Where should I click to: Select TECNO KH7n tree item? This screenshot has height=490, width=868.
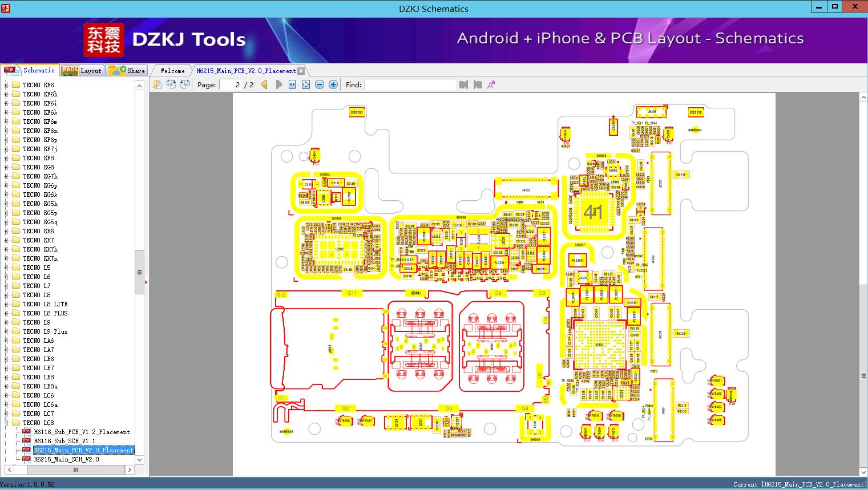tap(40, 258)
